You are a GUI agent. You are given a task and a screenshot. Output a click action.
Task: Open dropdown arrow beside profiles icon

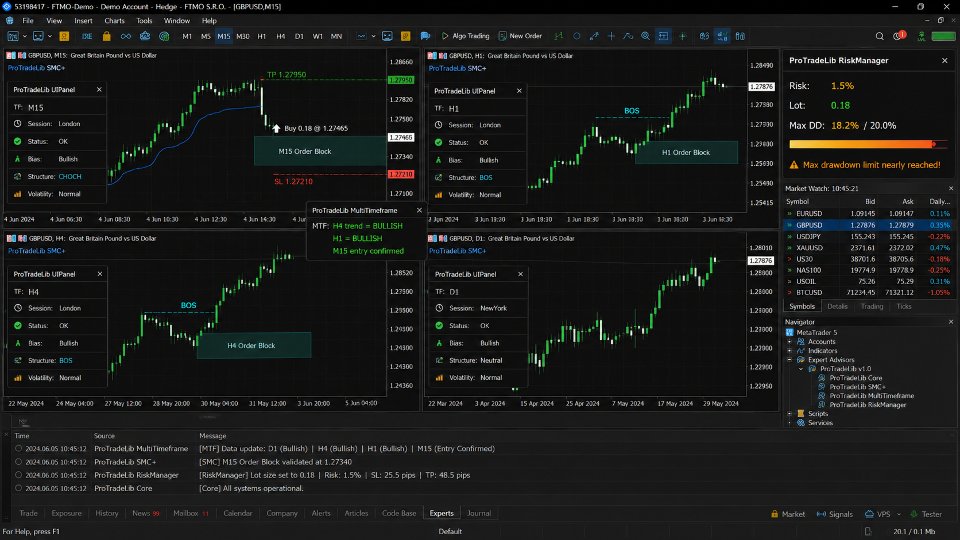[x=50, y=36]
